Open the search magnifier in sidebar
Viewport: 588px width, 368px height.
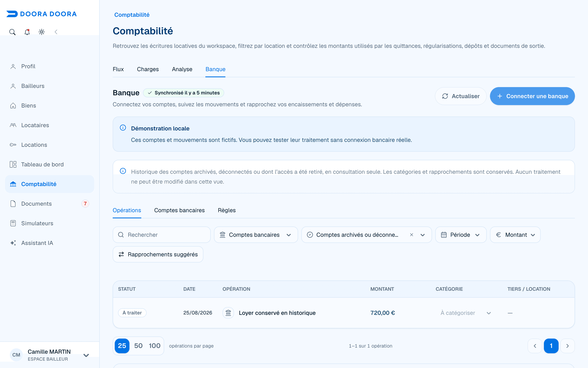tap(12, 32)
